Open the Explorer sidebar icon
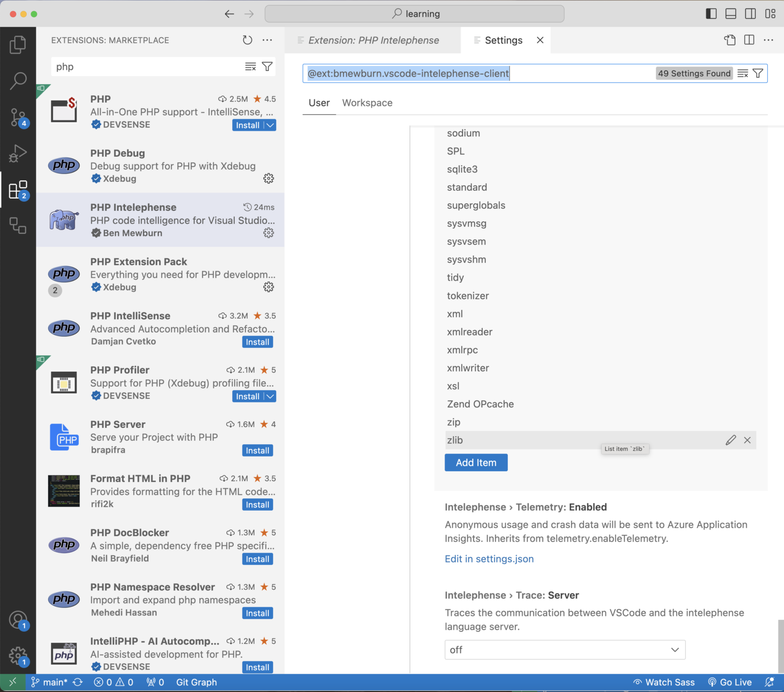The height and width of the screenshot is (692, 784). click(18, 44)
